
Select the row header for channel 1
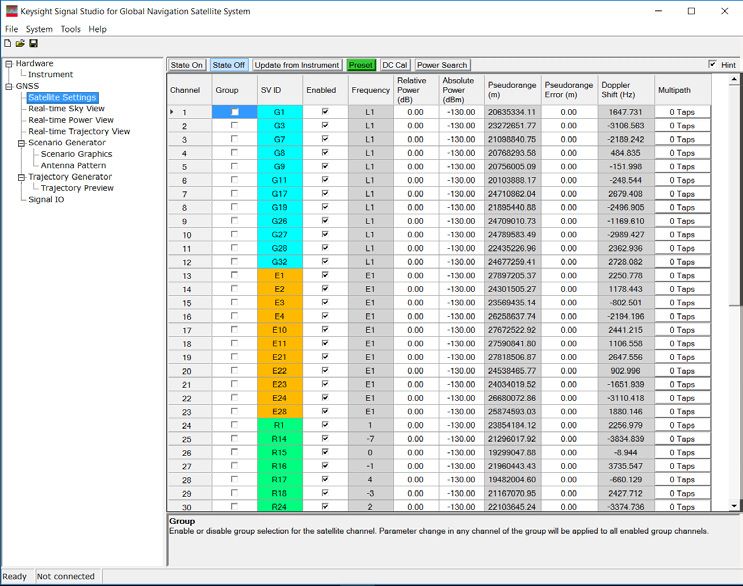[189, 112]
